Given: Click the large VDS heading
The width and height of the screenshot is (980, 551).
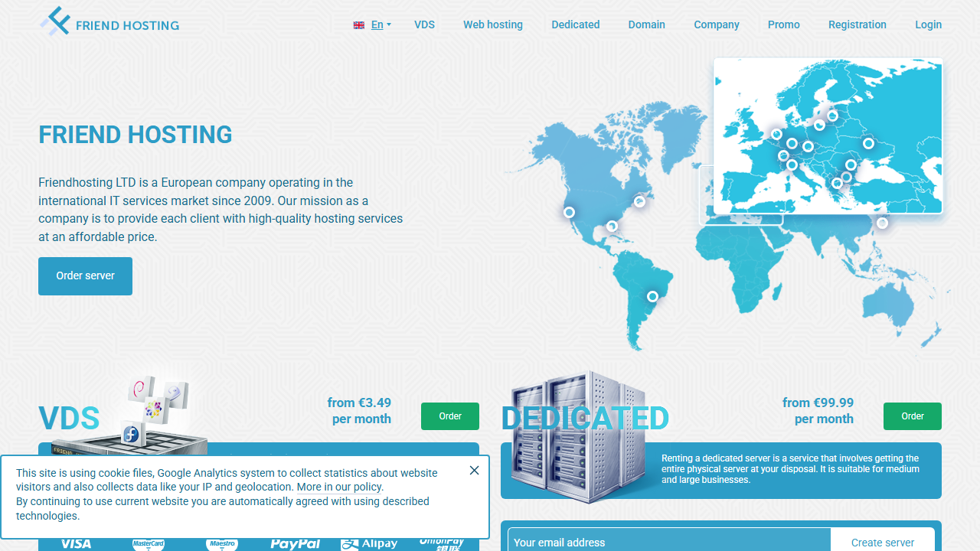Looking at the screenshot, I should [69, 419].
